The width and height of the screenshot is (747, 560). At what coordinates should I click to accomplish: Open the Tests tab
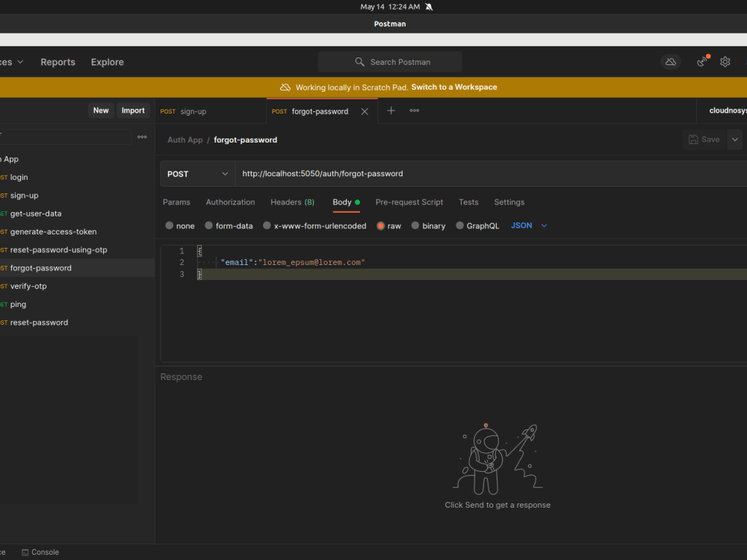click(468, 202)
